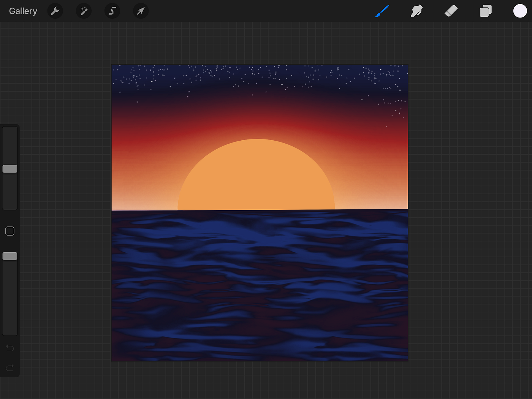Select the Smudge tool
532x399 pixels.
416,11
